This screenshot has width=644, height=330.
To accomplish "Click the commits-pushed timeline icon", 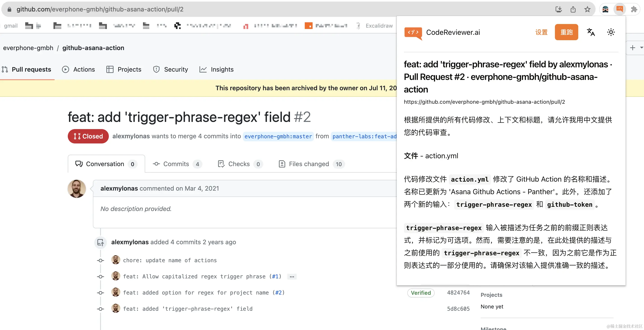I will pos(101,242).
